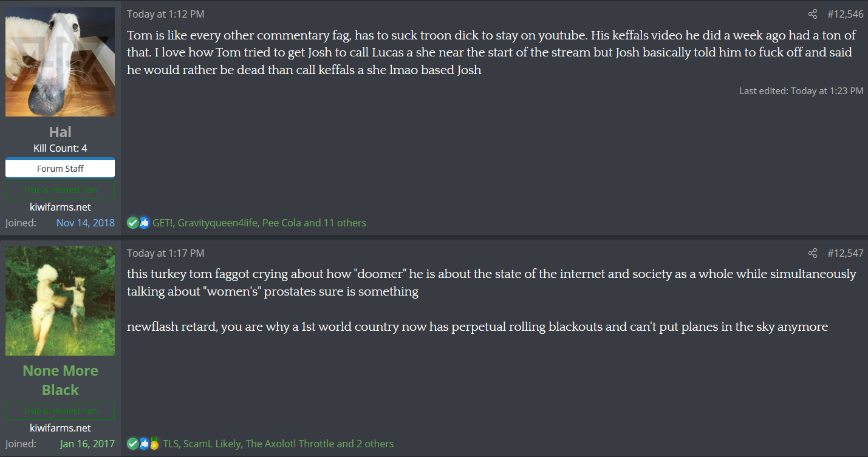Click the blue thumbs-up reaction under Hal's post
Image resolution: width=868 pixels, height=457 pixels.
point(144,223)
